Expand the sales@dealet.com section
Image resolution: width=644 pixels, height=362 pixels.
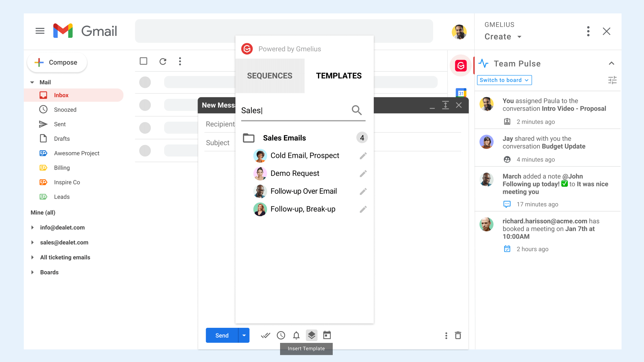(33, 242)
